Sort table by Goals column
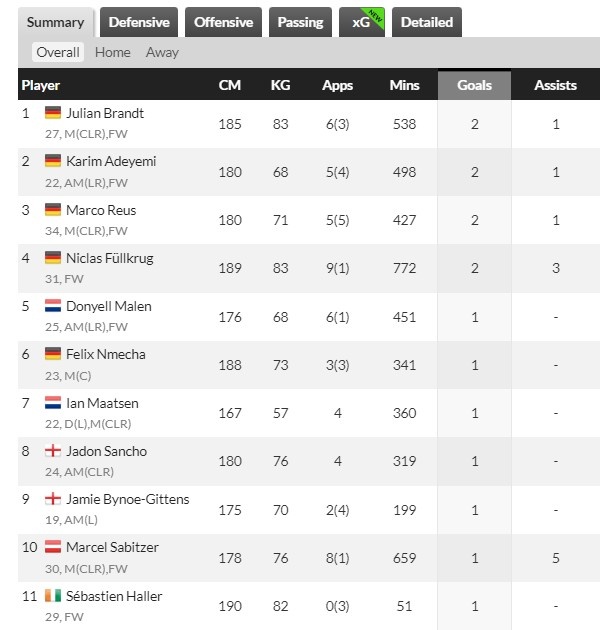Screen dimensions: 600x630 coord(474,85)
